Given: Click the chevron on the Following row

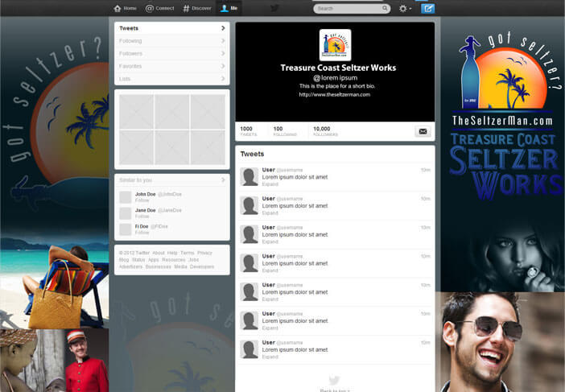Looking at the screenshot, I should 223,41.
